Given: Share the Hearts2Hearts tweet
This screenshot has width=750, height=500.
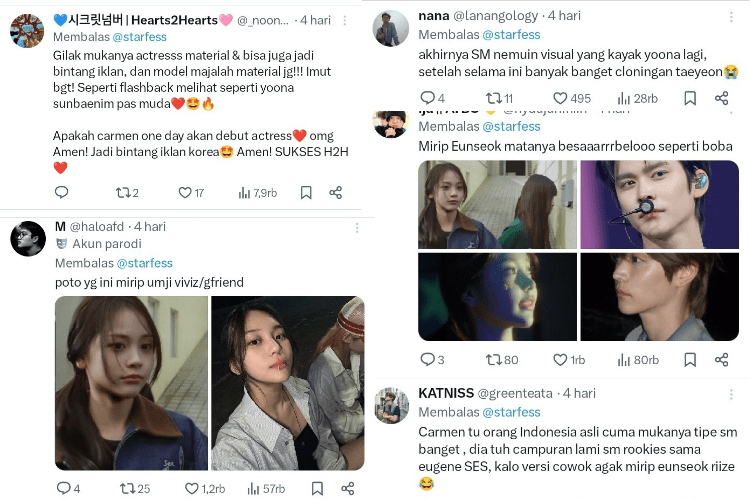Looking at the screenshot, I should 336,193.
